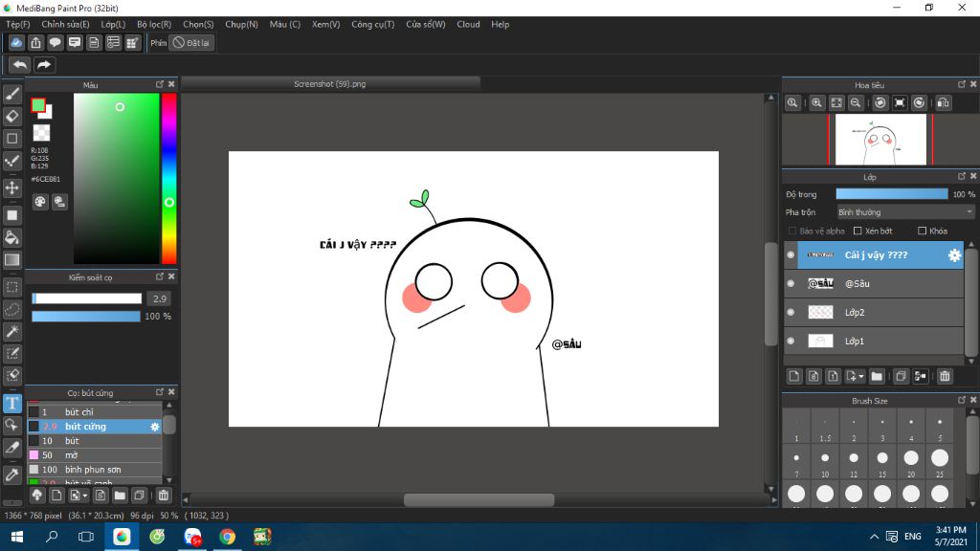
Task: Select the bình phun sơn brush
Action: 95,470
